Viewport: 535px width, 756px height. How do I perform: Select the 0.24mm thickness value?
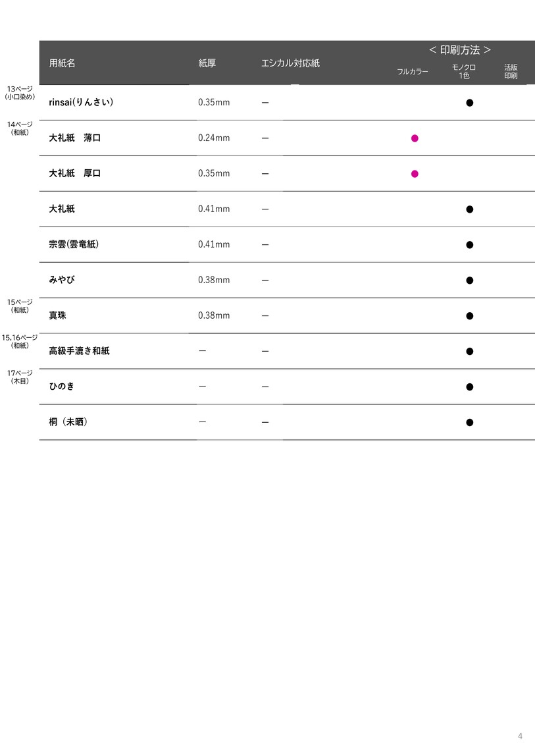coord(214,138)
